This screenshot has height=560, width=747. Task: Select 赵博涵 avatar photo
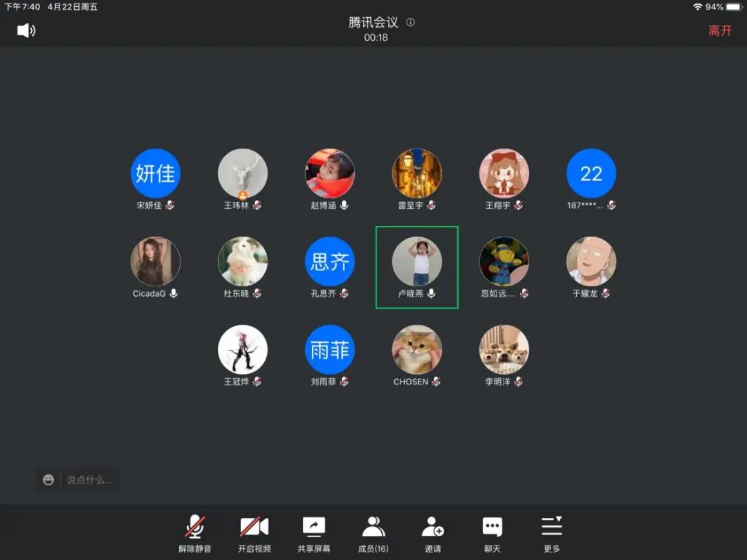tap(330, 174)
